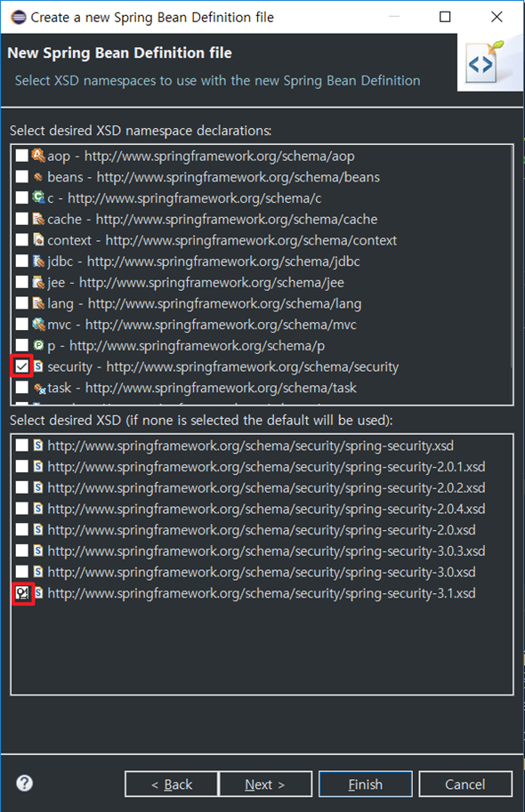Click the c namespace icon
This screenshot has width=525, height=812.
38,197
